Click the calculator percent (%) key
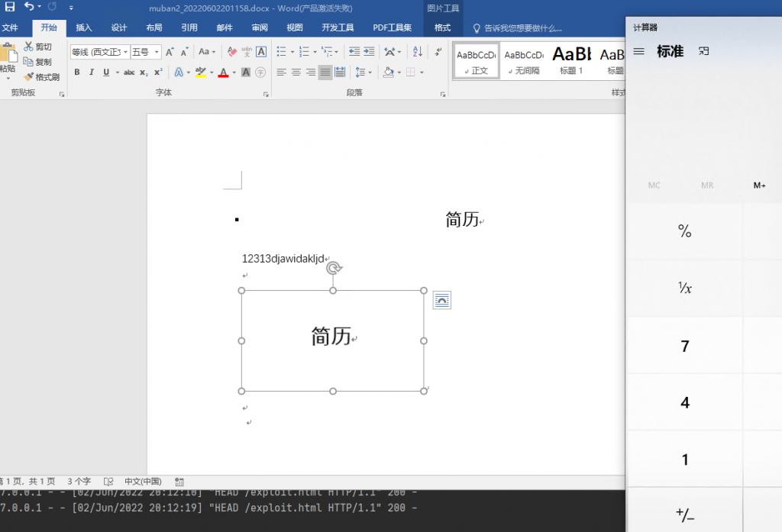Screen dimensions: 782x532 [685, 231]
